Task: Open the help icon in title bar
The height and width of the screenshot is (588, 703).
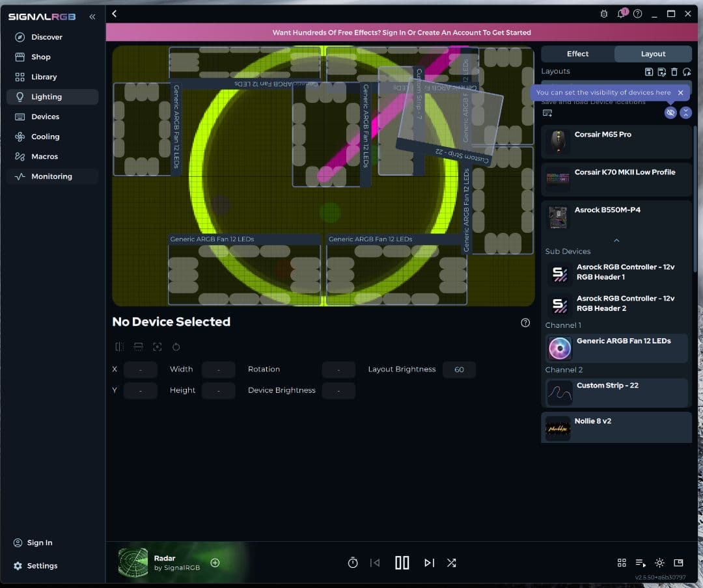Action: pos(637,14)
